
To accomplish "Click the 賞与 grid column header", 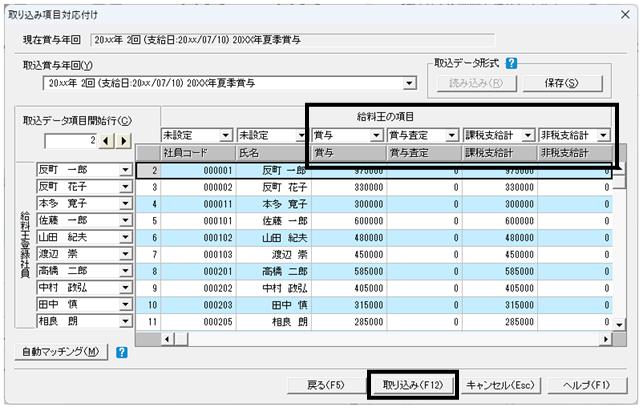I will [x=349, y=153].
